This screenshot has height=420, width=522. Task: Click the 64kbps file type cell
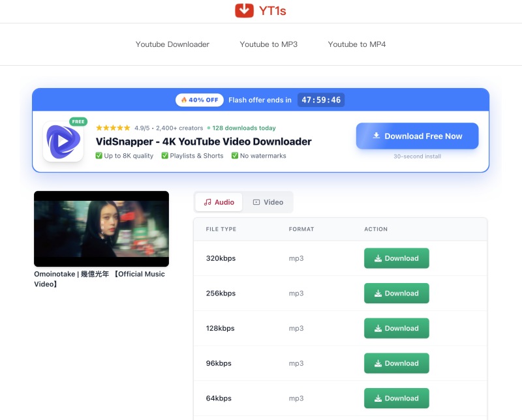point(219,398)
